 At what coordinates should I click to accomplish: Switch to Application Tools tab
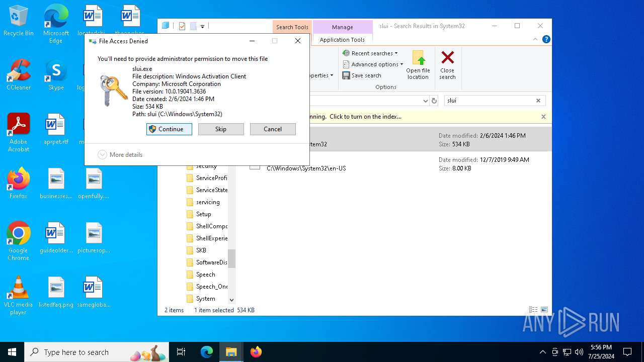(342, 40)
